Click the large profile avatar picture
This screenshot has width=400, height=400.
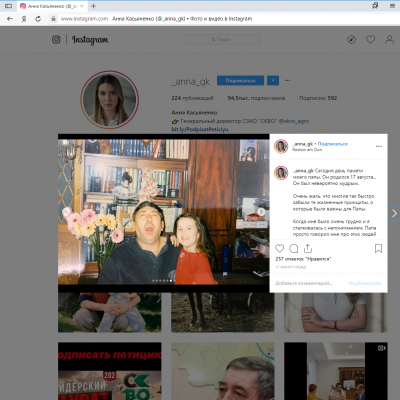coord(109,100)
